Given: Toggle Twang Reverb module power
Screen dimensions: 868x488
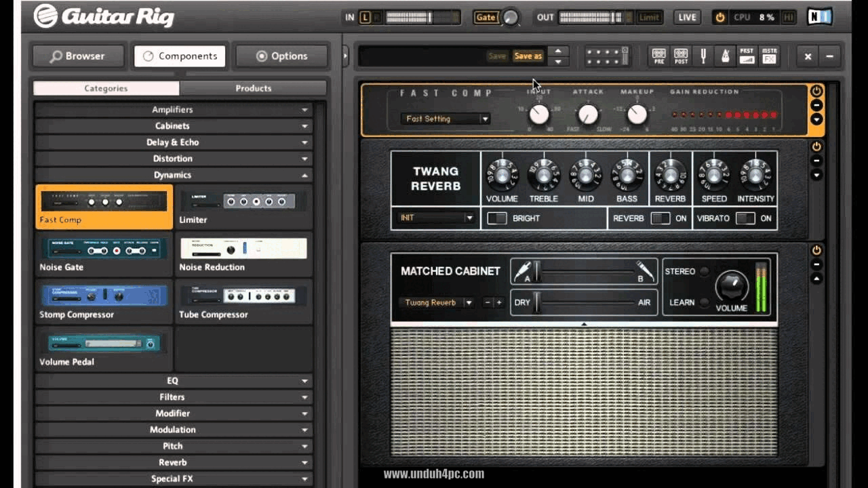Looking at the screenshot, I should [x=816, y=146].
